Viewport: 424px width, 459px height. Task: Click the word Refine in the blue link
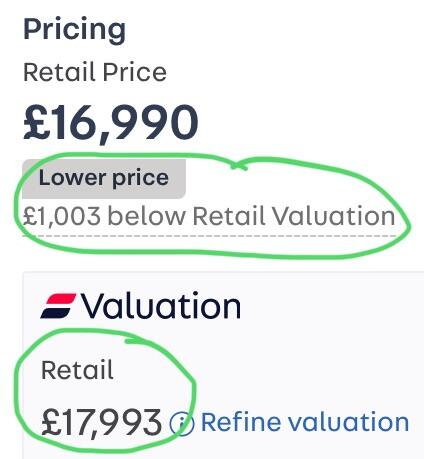pyautogui.click(x=241, y=422)
